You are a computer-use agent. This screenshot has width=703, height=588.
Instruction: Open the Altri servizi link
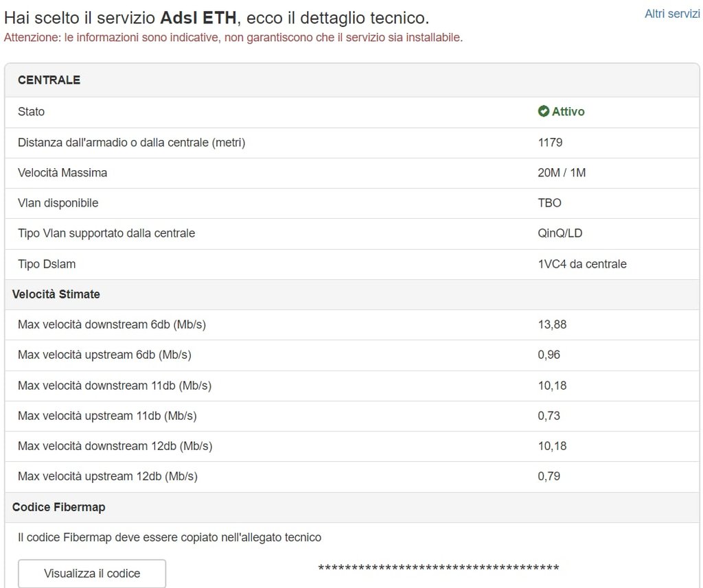tap(672, 14)
